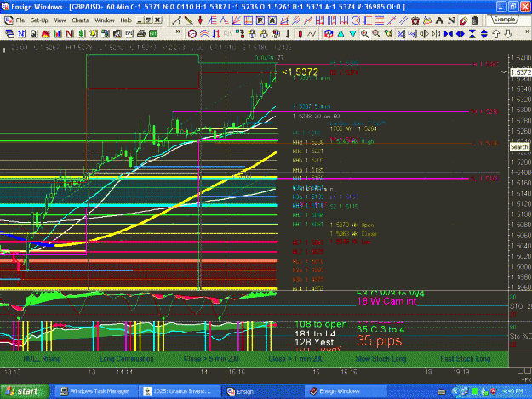Select the large letter A text tool

(439, 20)
